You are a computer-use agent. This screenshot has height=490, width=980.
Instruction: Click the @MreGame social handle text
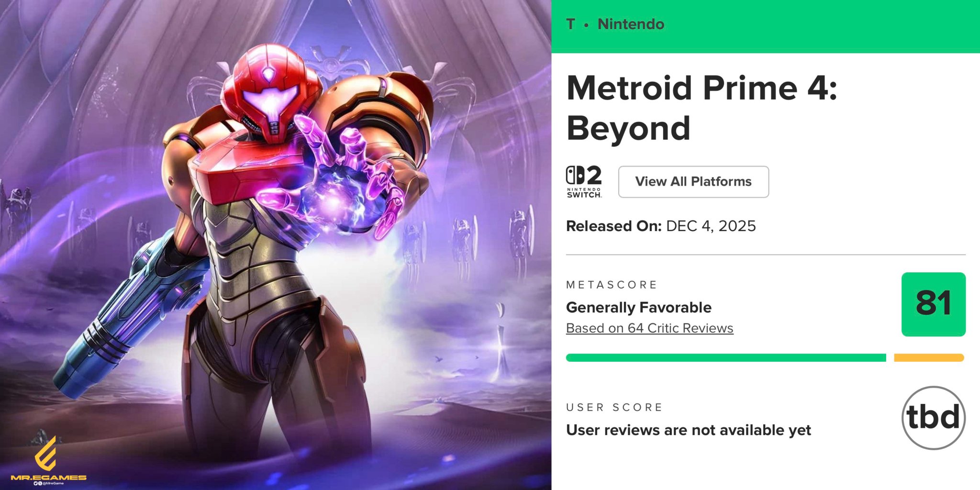pyautogui.click(x=53, y=484)
